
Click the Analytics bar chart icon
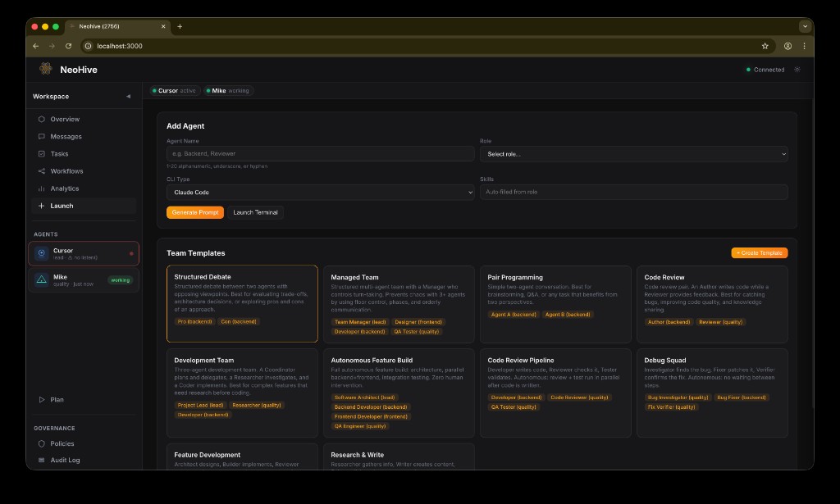41,188
